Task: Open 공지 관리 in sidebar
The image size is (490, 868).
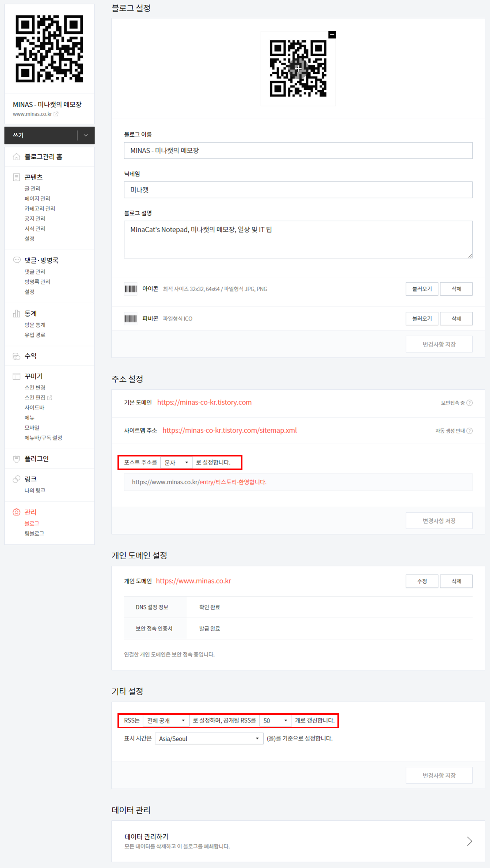Action: click(35, 219)
